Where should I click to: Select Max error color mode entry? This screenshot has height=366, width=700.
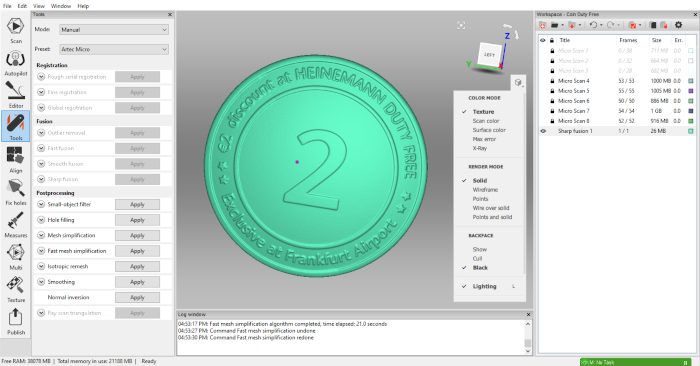(484, 139)
